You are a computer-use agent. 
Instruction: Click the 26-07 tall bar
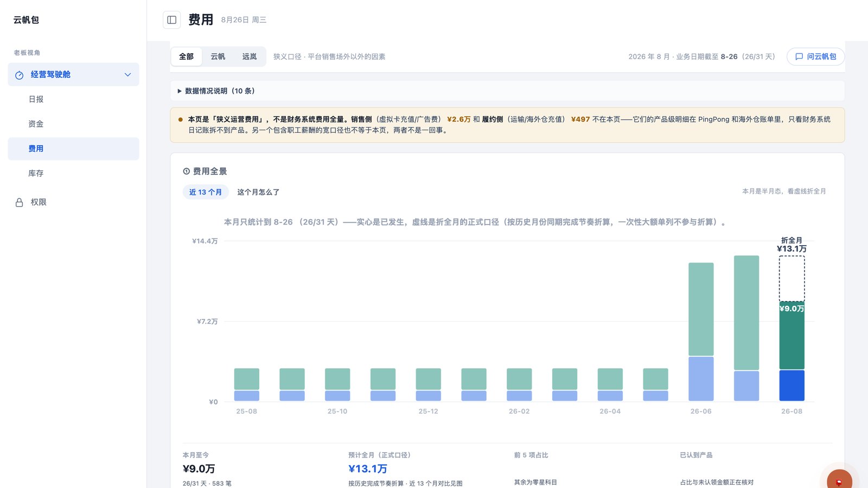click(x=746, y=329)
